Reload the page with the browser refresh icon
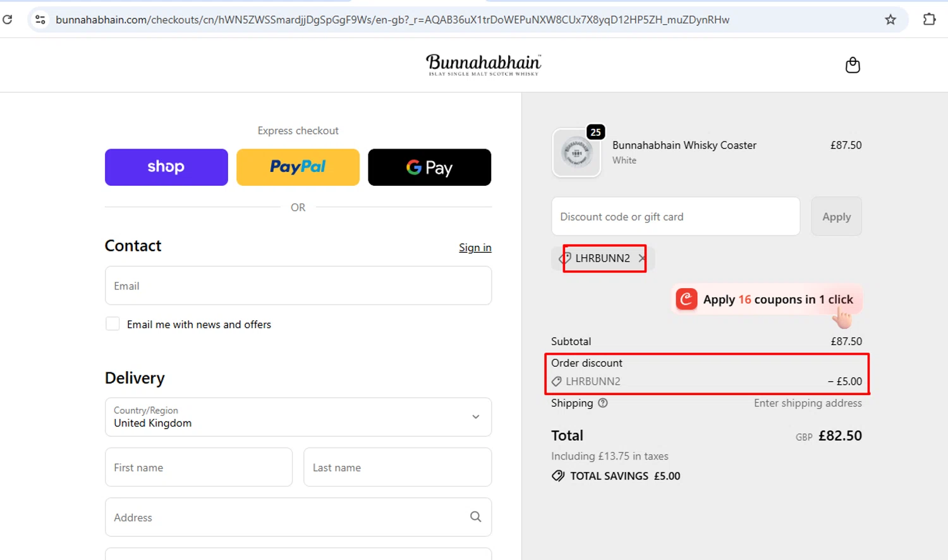The width and height of the screenshot is (948, 560). click(x=8, y=20)
